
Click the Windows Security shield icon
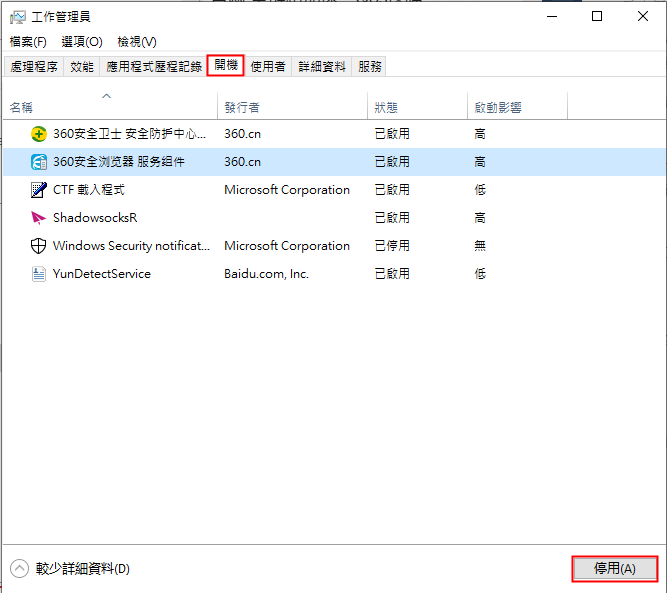(x=39, y=246)
